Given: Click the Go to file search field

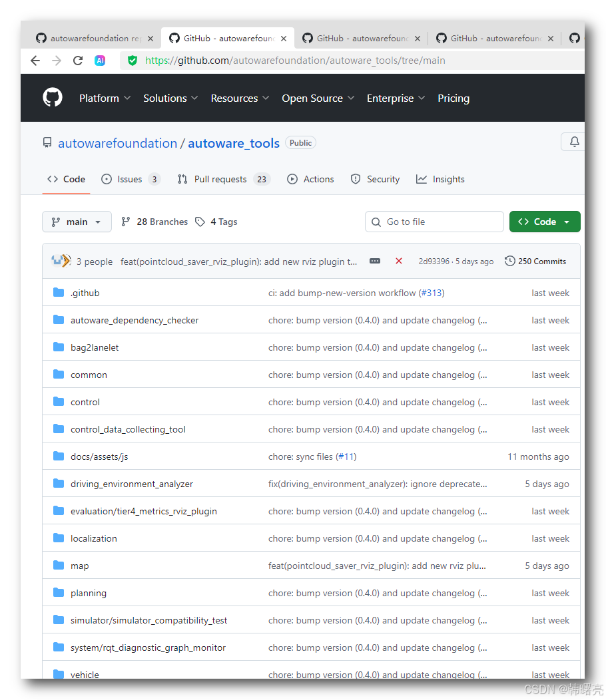Looking at the screenshot, I should pos(434,222).
